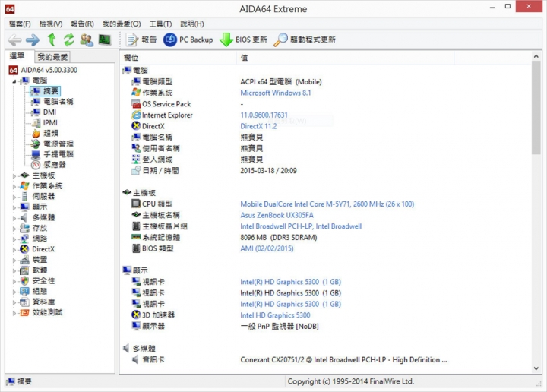This screenshot has height=392, width=547.
Task: Go forward with the blue right arrow
Action: point(33,40)
